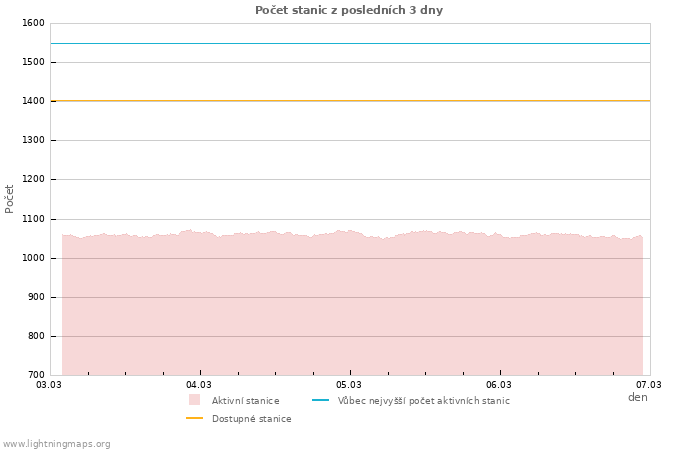
Task: Click the 1600 value on the y-axis
Action: 32,23
